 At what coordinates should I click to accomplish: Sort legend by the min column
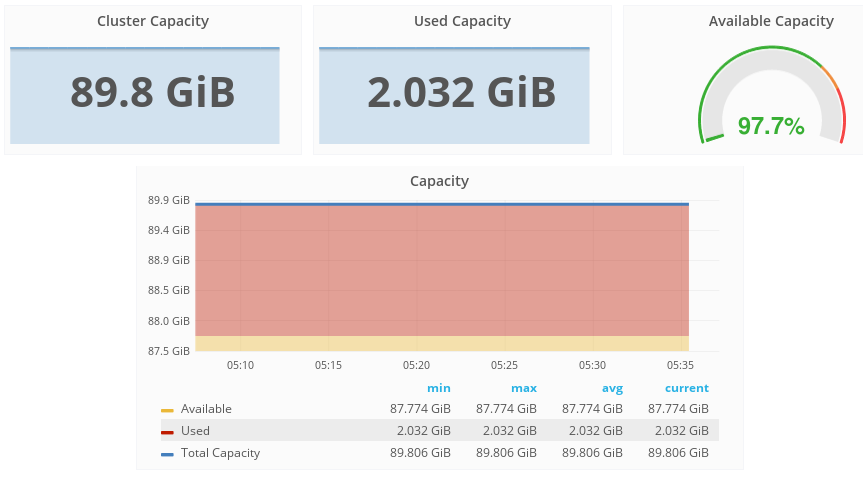coord(438,388)
